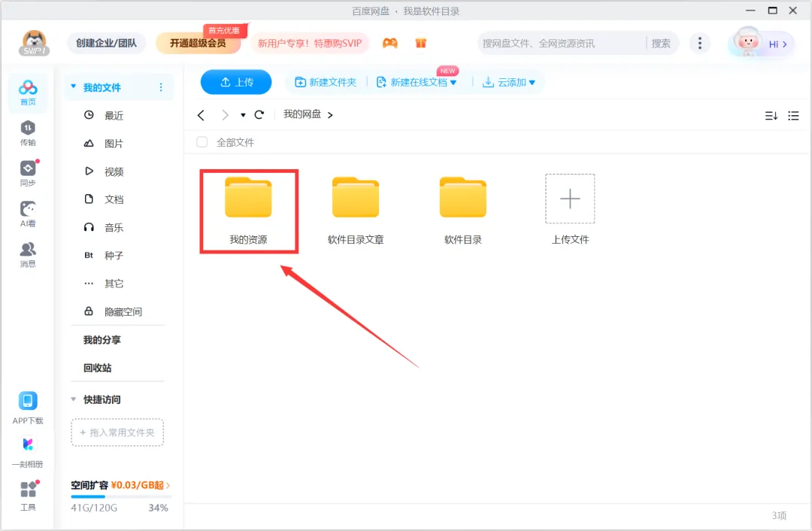Switch to list view mode
The height and width of the screenshot is (531, 812).
(793, 116)
